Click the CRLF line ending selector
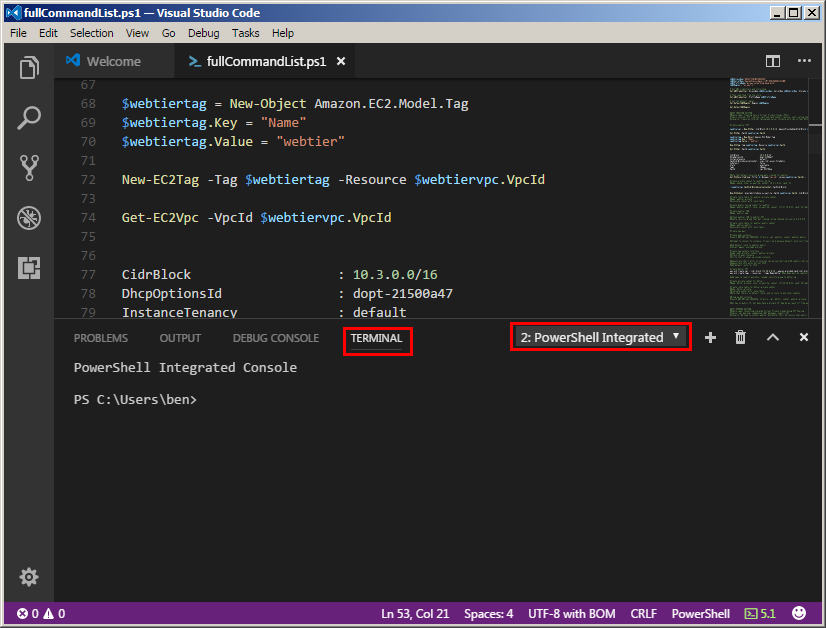 [643, 613]
